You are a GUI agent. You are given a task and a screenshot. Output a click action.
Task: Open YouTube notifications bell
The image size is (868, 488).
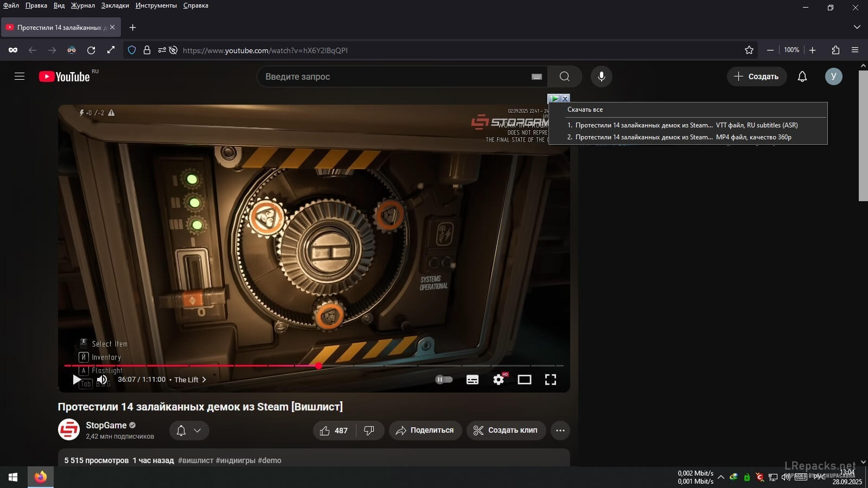802,76
